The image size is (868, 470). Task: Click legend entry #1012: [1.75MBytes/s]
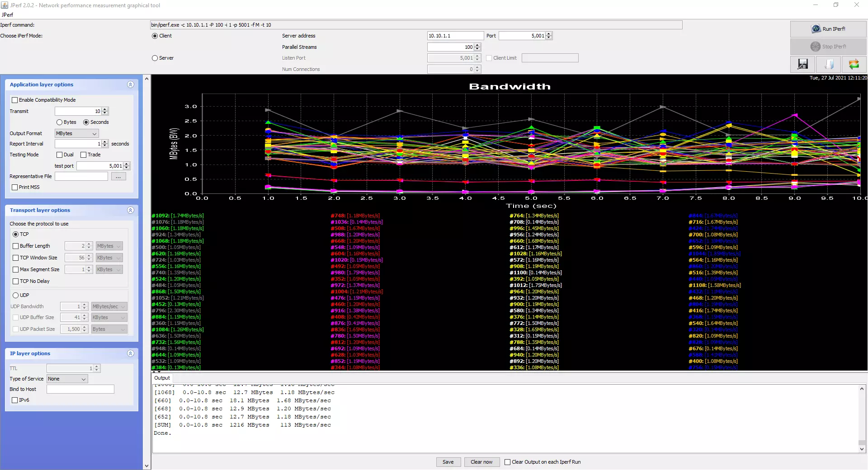(x=536, y=285)
